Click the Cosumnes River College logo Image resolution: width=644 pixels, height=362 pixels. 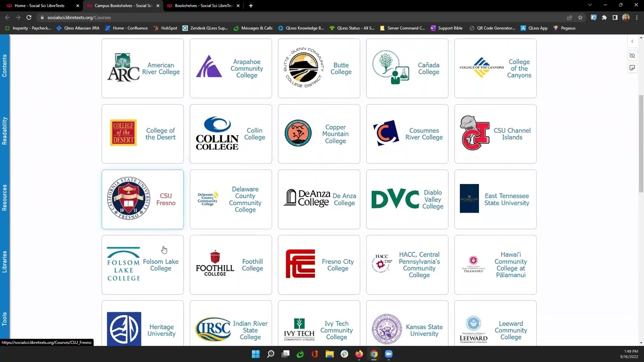pos(386,133)
